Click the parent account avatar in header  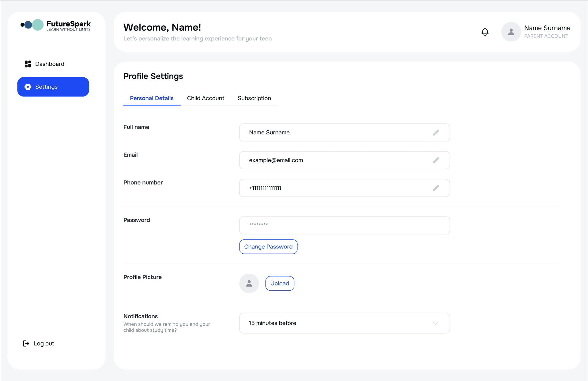(x=511, y=32)
